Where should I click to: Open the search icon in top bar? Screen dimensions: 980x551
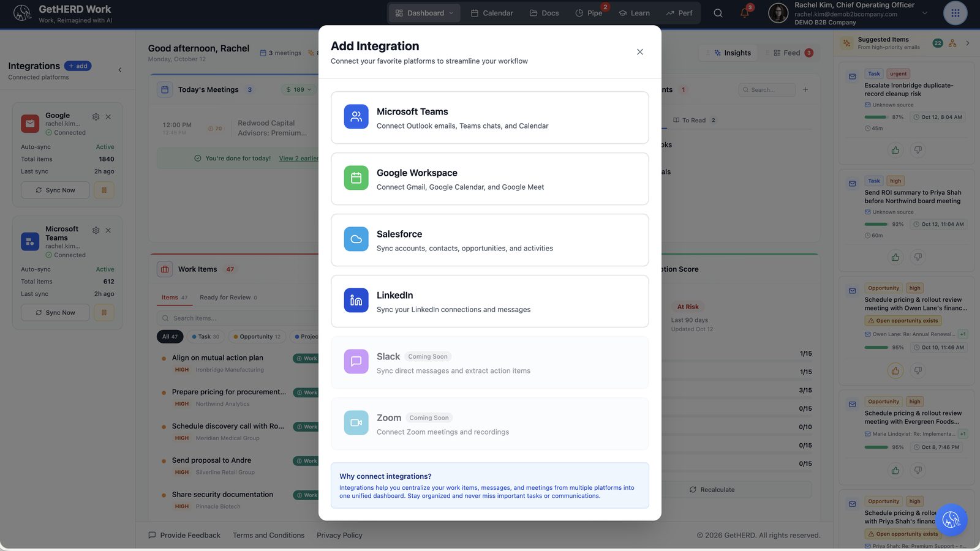click(x=718, y=13)
